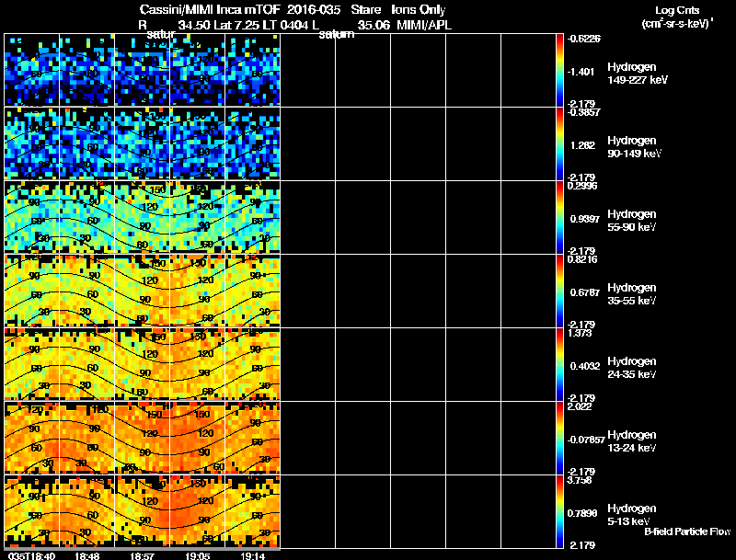Click the color bar beside 55-90 keV
This screenshot has width=736, height=560.
(x=559, y=218)
